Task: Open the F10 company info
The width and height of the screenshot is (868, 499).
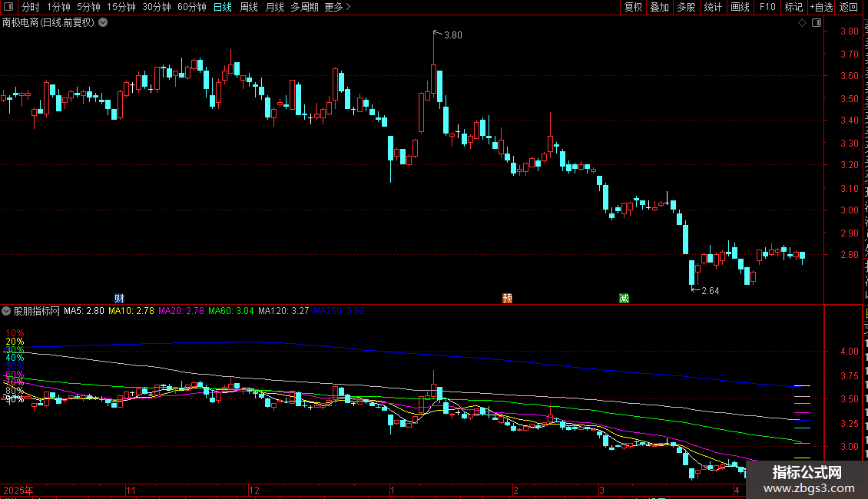Action: tap(767, 7)
